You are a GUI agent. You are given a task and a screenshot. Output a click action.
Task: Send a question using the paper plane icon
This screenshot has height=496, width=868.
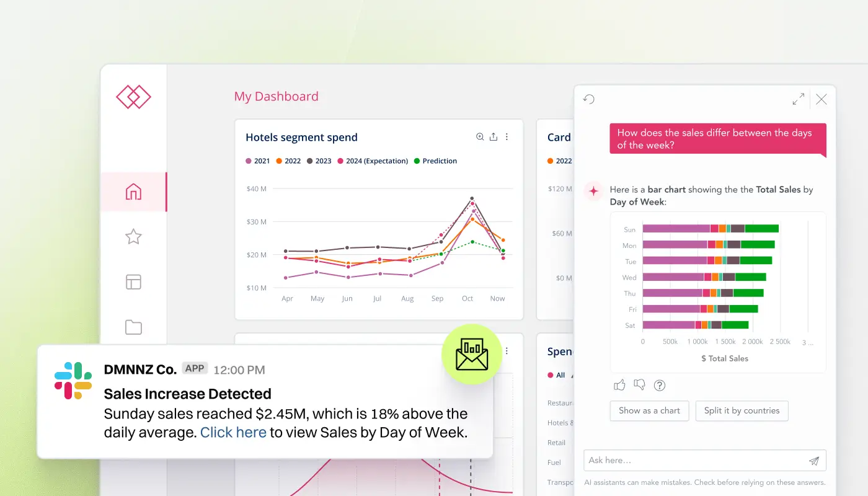814,461
